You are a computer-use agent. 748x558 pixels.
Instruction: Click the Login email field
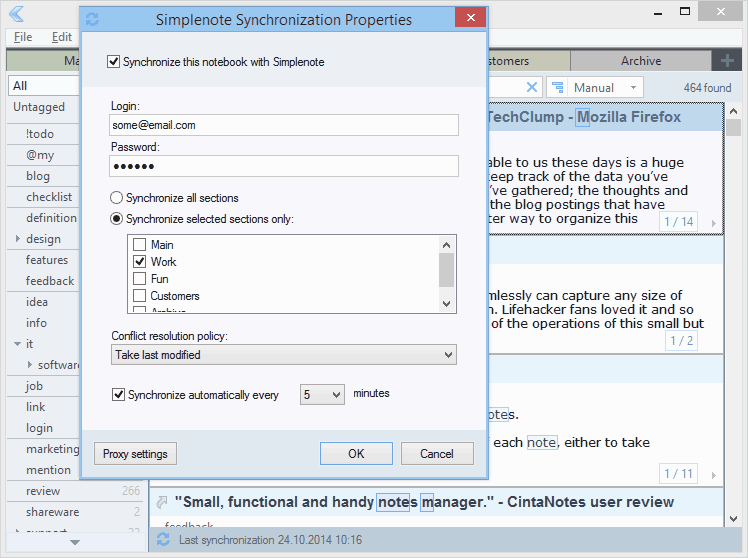pos(284,125)
